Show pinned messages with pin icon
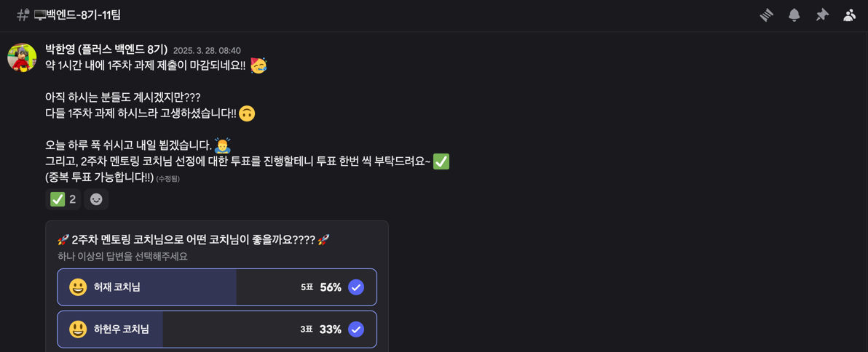868x352 pixels. click(x=822, y=15)
